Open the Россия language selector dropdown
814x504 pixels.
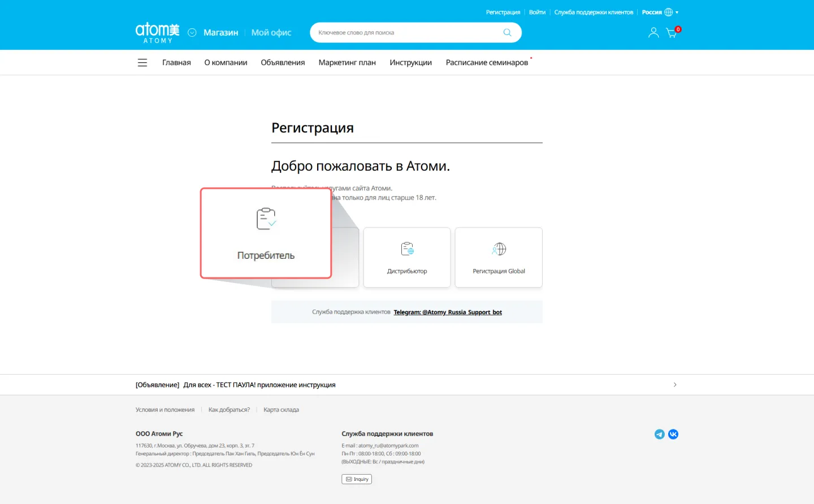coord(660,12)
